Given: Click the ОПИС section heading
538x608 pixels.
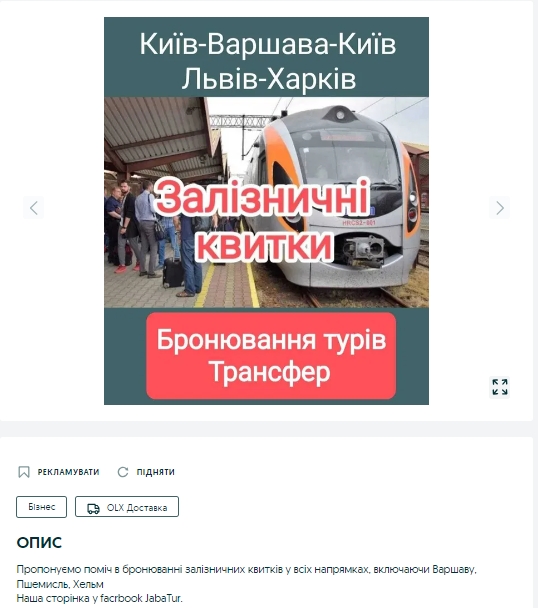Looking at the screenshot, I should 39,543.
